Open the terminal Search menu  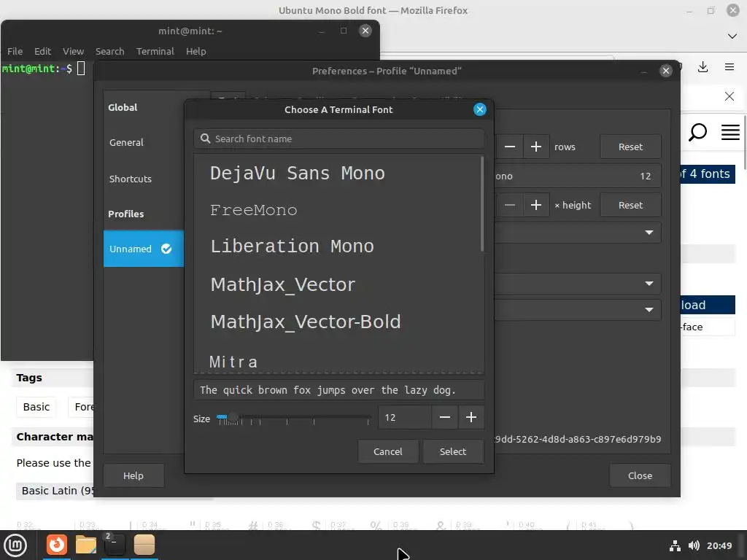click(x=109, y=52)
